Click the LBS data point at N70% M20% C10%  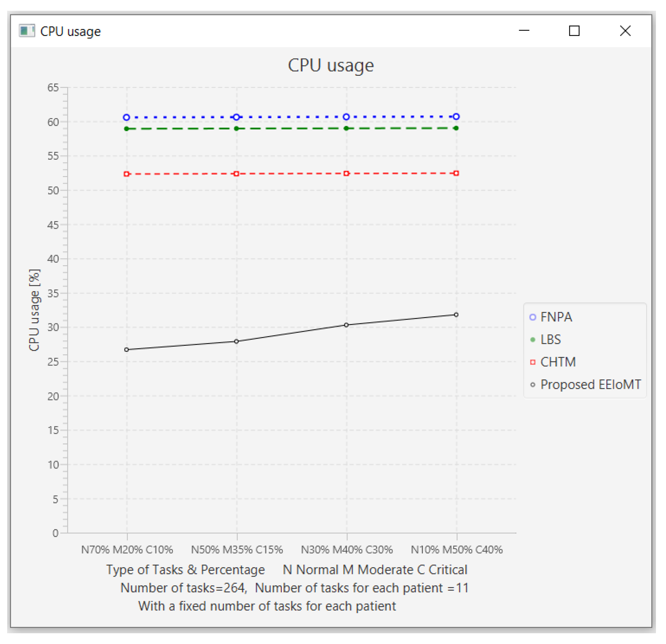point(126,129)
